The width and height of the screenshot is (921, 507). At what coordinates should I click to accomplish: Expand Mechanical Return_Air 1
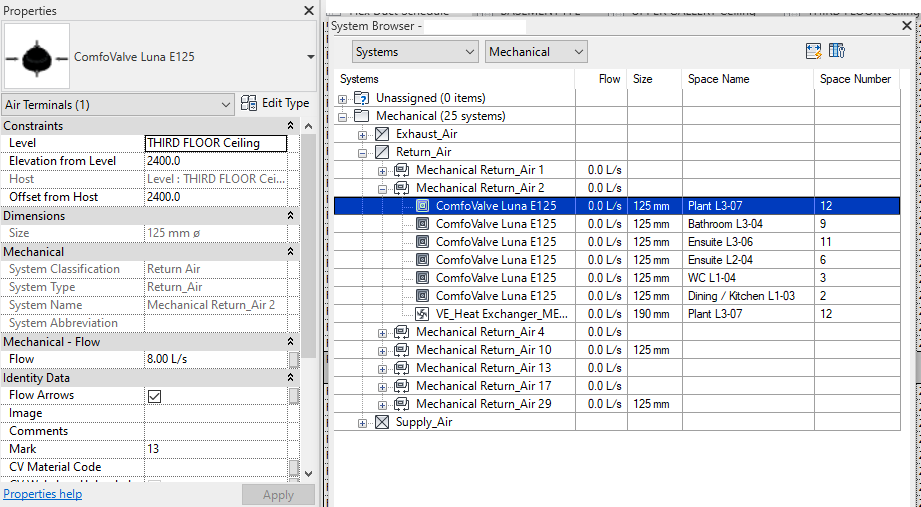tap(382, 171)
